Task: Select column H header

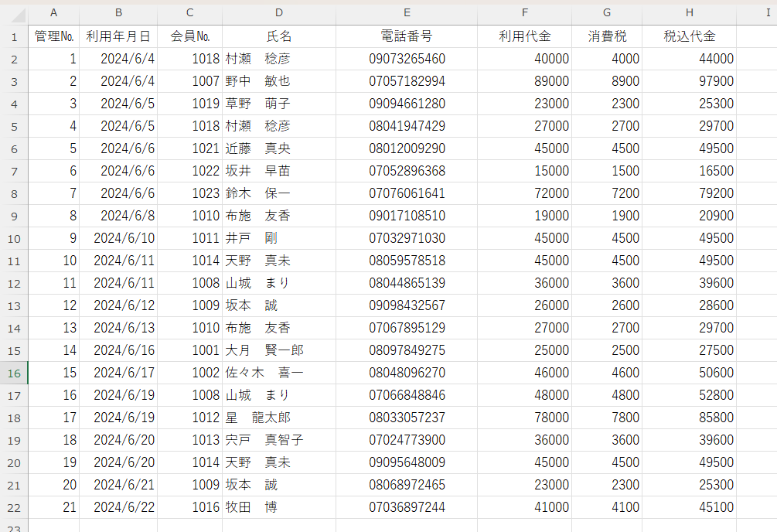Action: coord(689,13)
